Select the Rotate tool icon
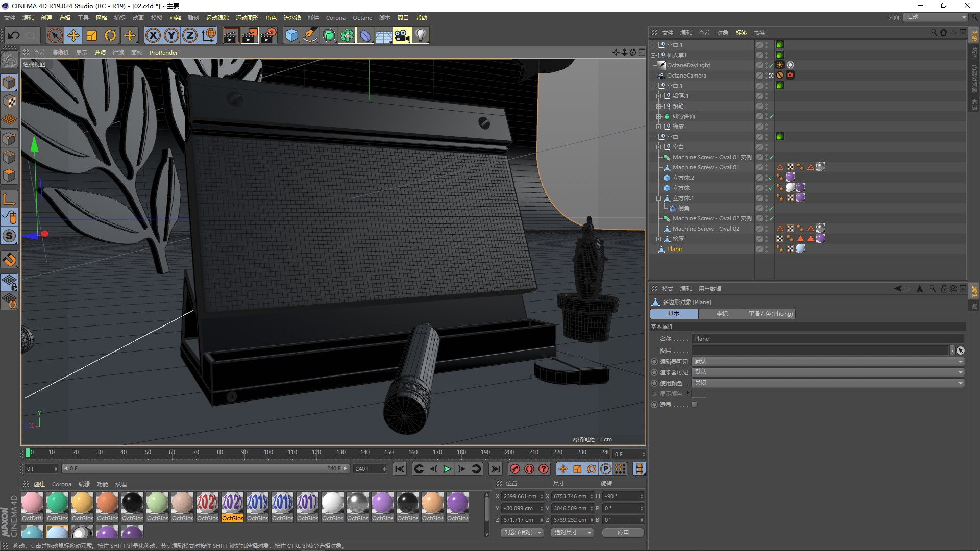This screenshot has height=551, width=980. pyautogui.click(x=110, y=35)
